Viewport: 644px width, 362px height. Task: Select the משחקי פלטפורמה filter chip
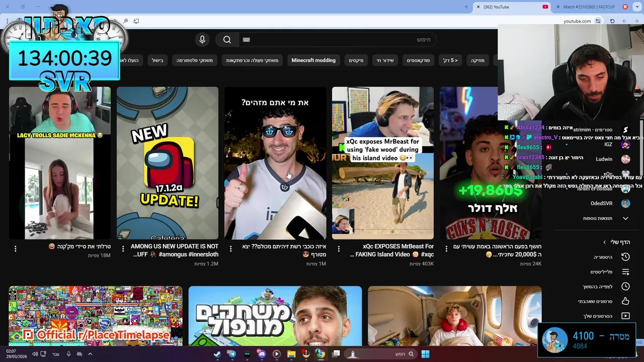(x=195, y=60)
